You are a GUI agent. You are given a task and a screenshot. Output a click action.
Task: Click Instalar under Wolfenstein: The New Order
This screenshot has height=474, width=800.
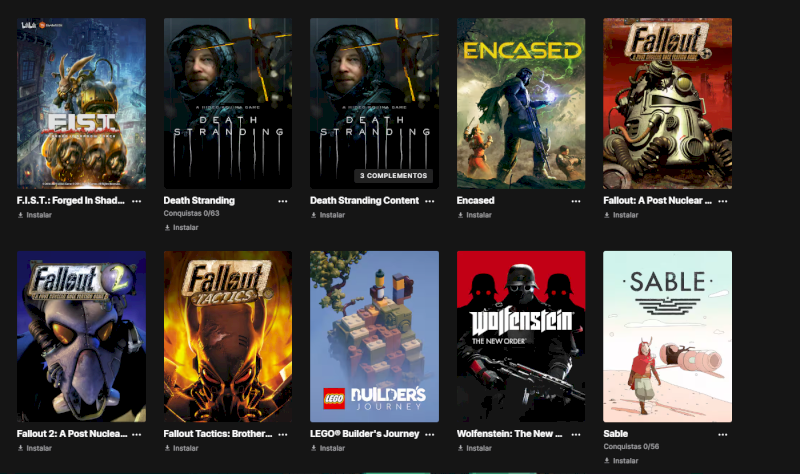[x=474, y=448]
